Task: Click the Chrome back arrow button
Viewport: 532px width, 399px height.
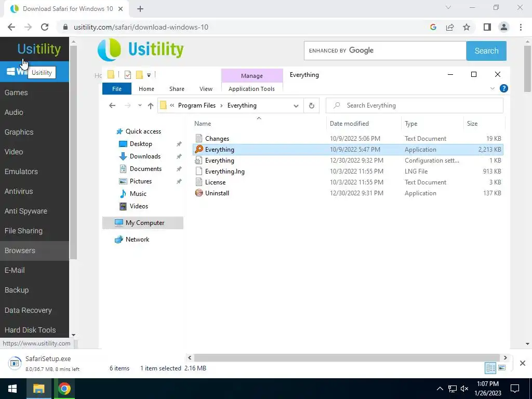Action: [11, 27]
